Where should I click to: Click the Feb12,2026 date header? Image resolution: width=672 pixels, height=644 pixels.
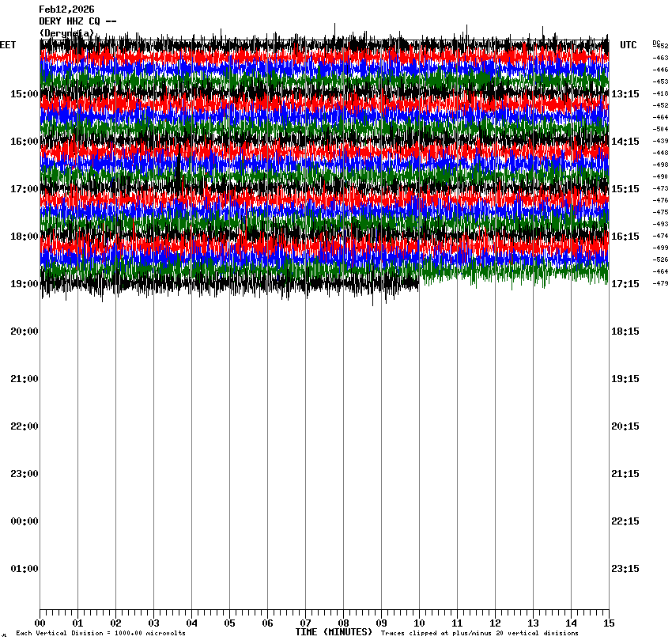tap(66, 9)
